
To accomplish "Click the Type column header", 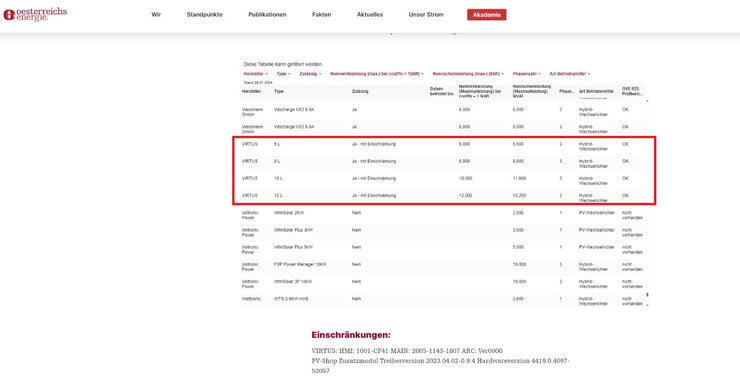I will [279, 91].
